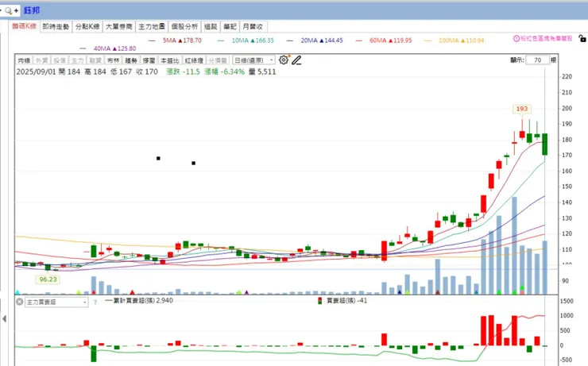Toggle 撐壓 support resistance overlay
The height and width of the screenshot is (366, 588).
point(149,60)
